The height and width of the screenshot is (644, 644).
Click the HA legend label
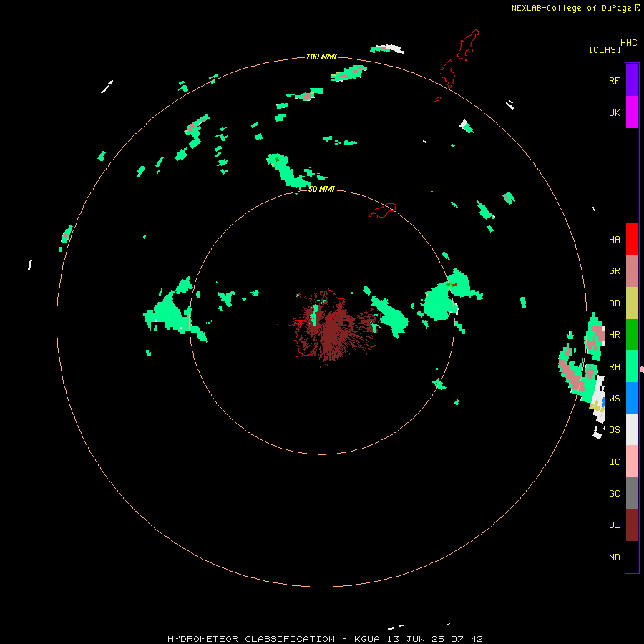coord(614,240)
